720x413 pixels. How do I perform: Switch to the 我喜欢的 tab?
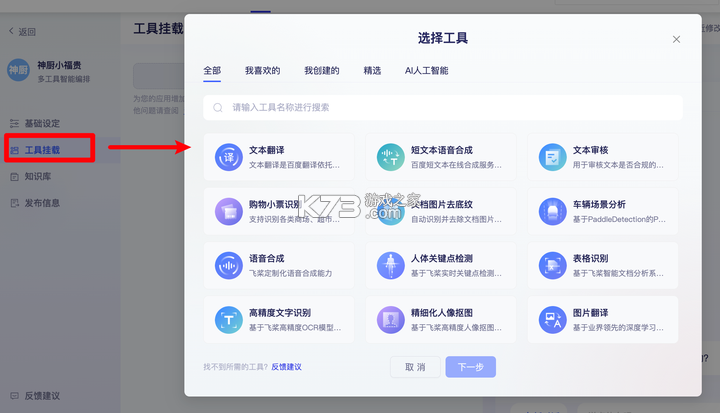coord(262,71)
